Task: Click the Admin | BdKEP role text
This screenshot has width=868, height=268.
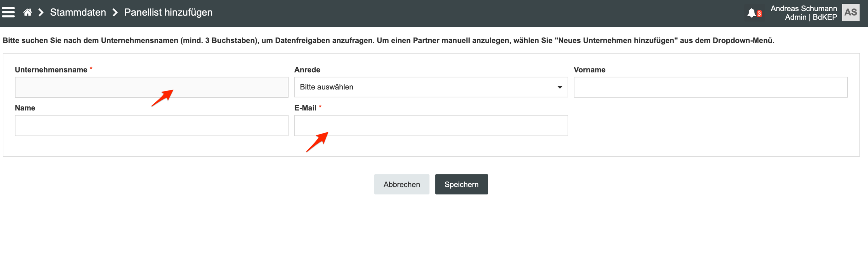Action: [811, 17]
